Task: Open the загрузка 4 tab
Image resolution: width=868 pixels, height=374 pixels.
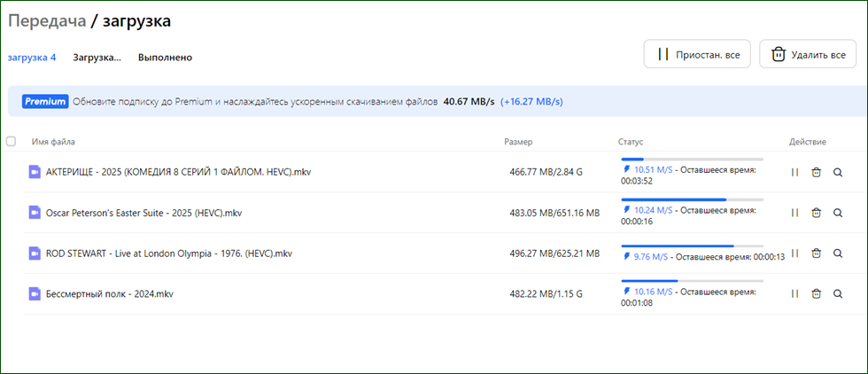Action: click(x=32, y=58)
